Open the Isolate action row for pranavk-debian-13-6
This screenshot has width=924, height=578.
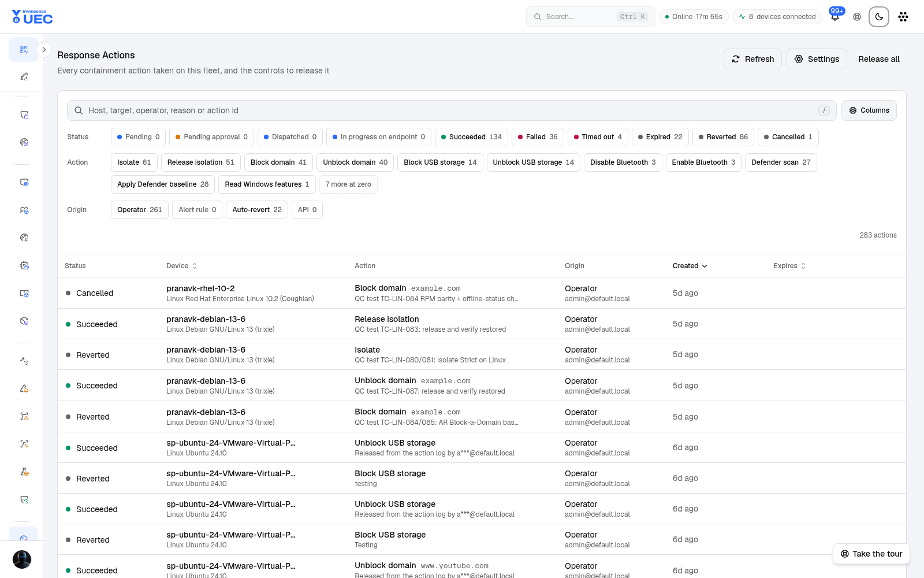(482, 354)
